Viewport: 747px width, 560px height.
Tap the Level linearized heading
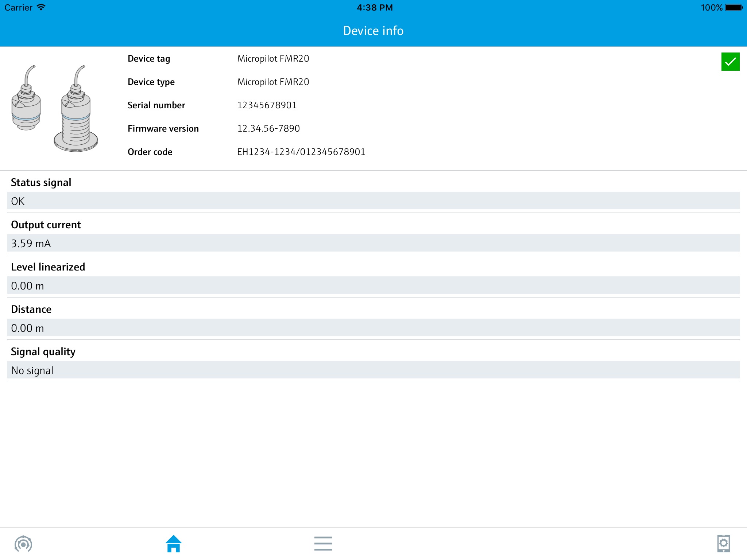(48, 267)
